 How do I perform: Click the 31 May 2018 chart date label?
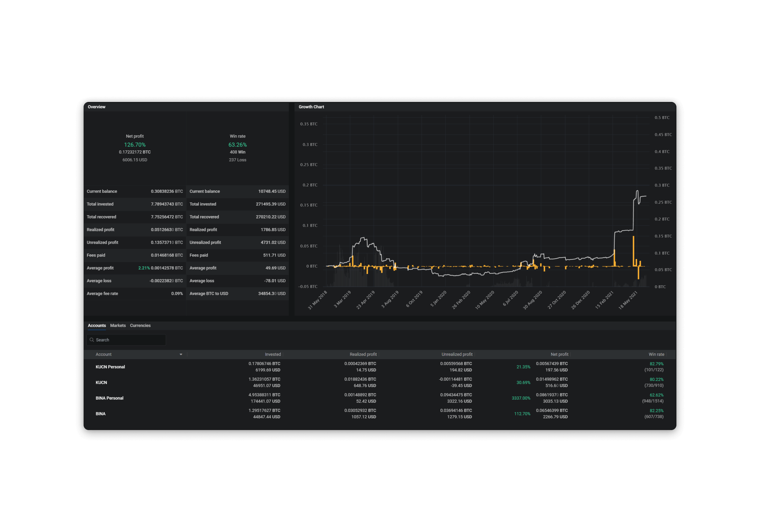click(x=317, y=300)
